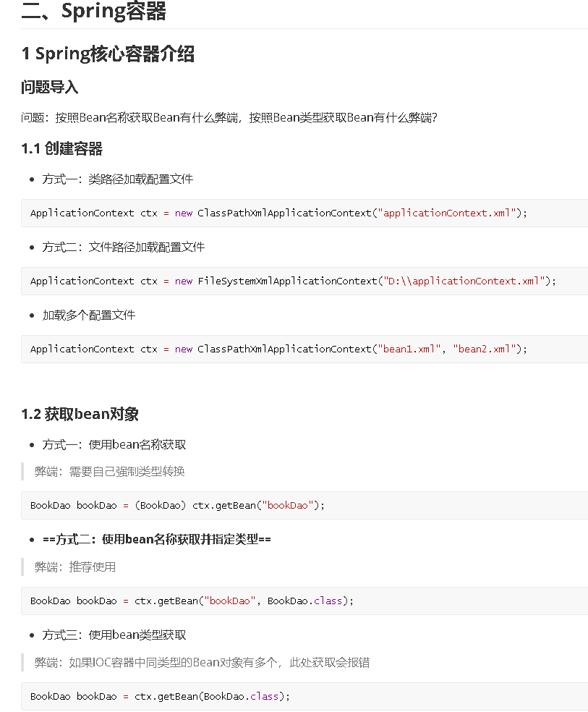Screen dimensions: 588x712
Task: Click the question paragraph starting with '问题：按照Bean名称'
Action: tap(229, 118)
